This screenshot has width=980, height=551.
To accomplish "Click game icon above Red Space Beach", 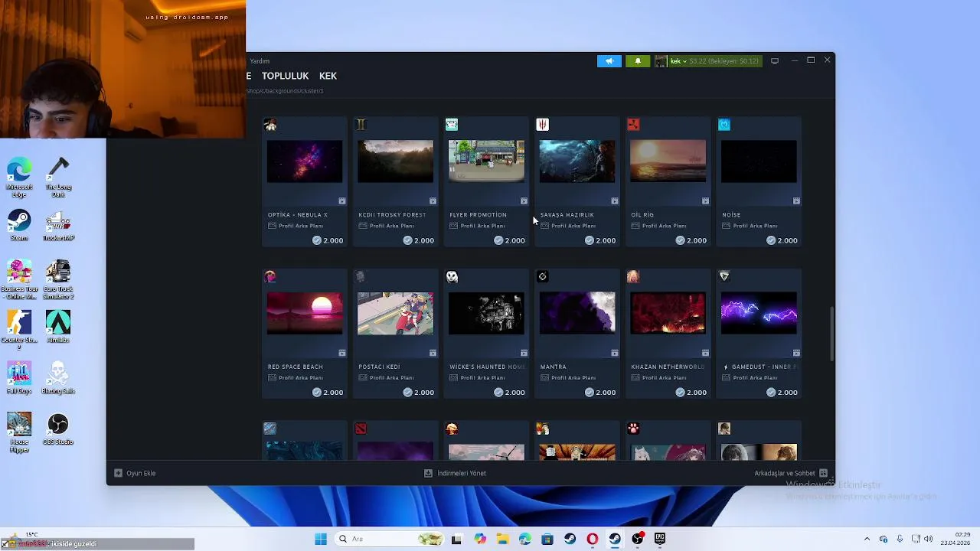I will pos(270,276).
